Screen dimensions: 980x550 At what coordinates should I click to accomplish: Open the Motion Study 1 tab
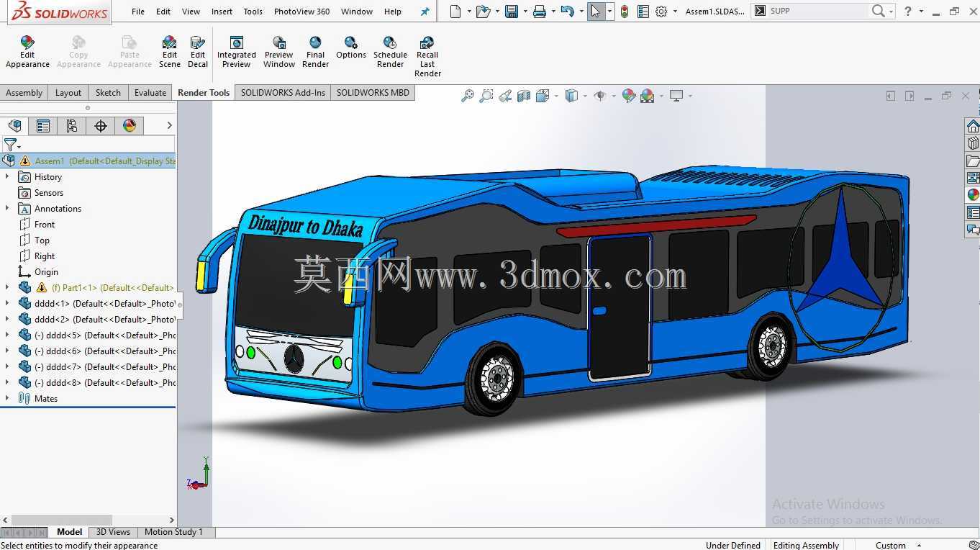[x=173, y=532]
